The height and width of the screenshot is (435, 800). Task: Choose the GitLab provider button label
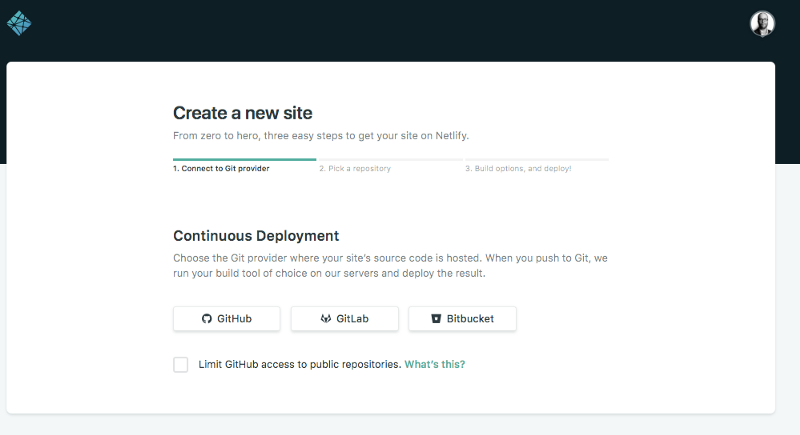click(352, 319)
